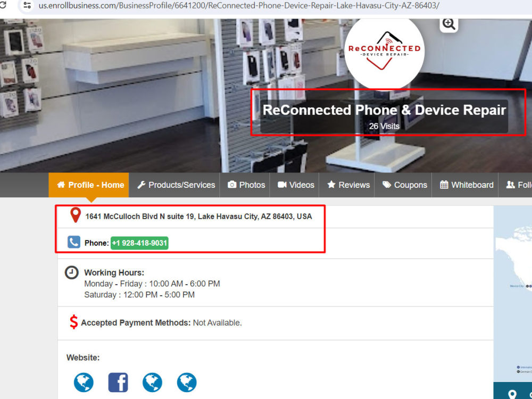Open the Photos tab

click(246, 185)
